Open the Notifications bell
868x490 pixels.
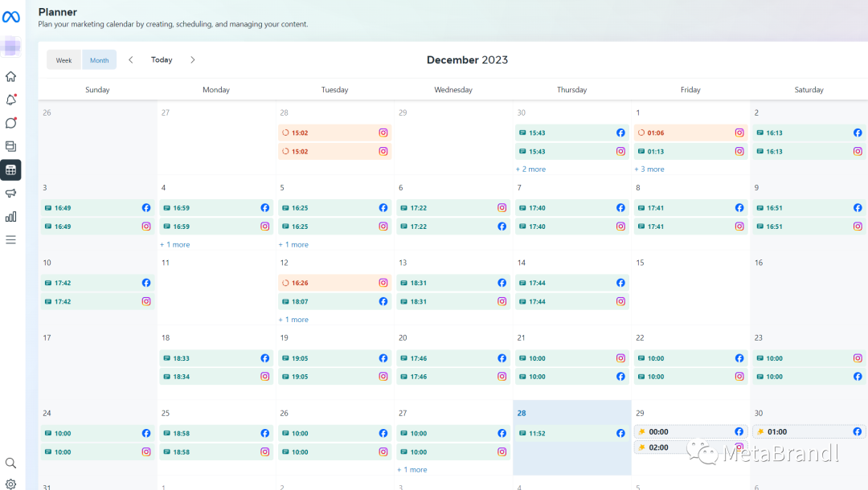point(10,100)
